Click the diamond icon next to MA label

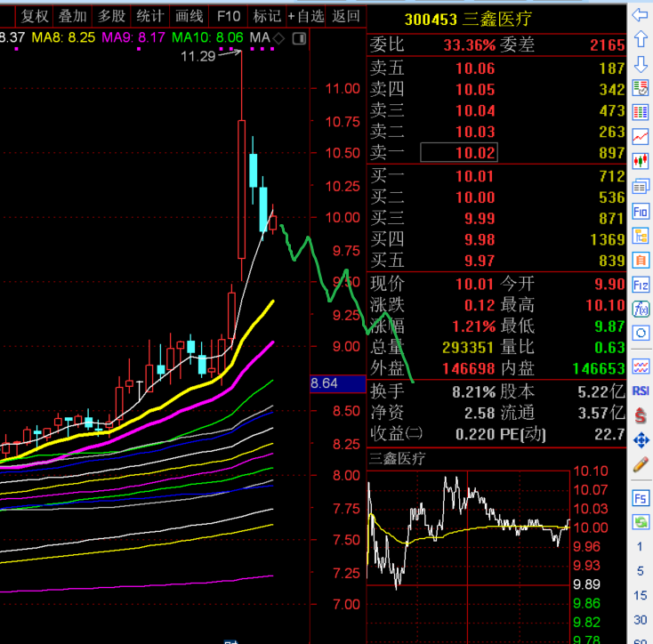point(278,39)
